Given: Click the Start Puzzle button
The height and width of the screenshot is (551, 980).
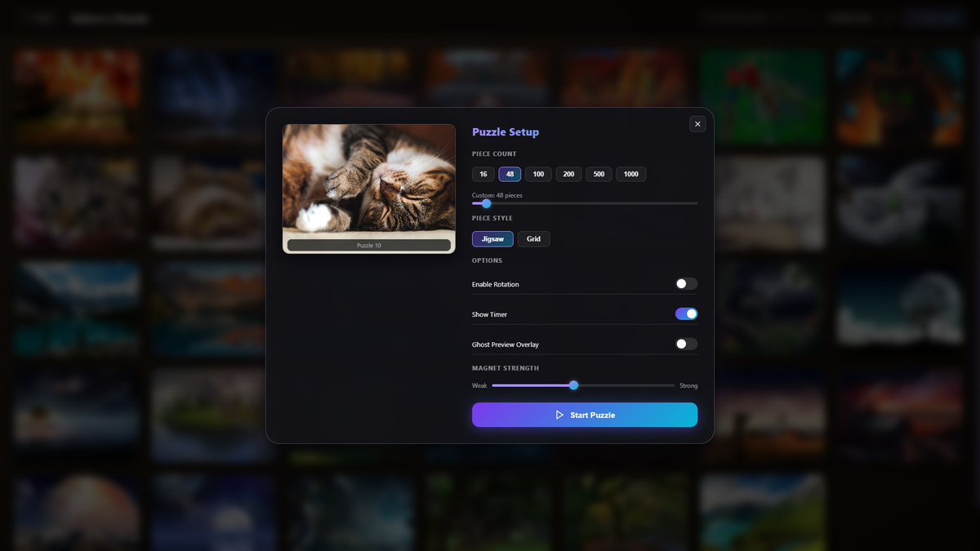Looking at the screenshot, I should coord(585,415).
